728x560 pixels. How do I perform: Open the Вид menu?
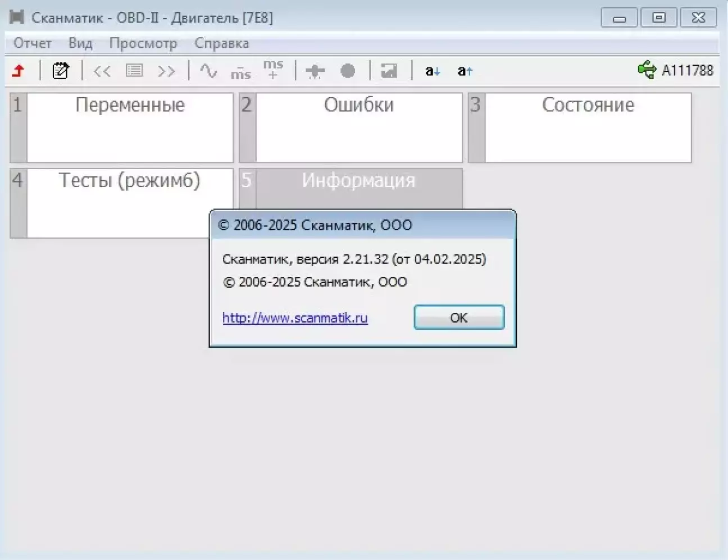80,43
